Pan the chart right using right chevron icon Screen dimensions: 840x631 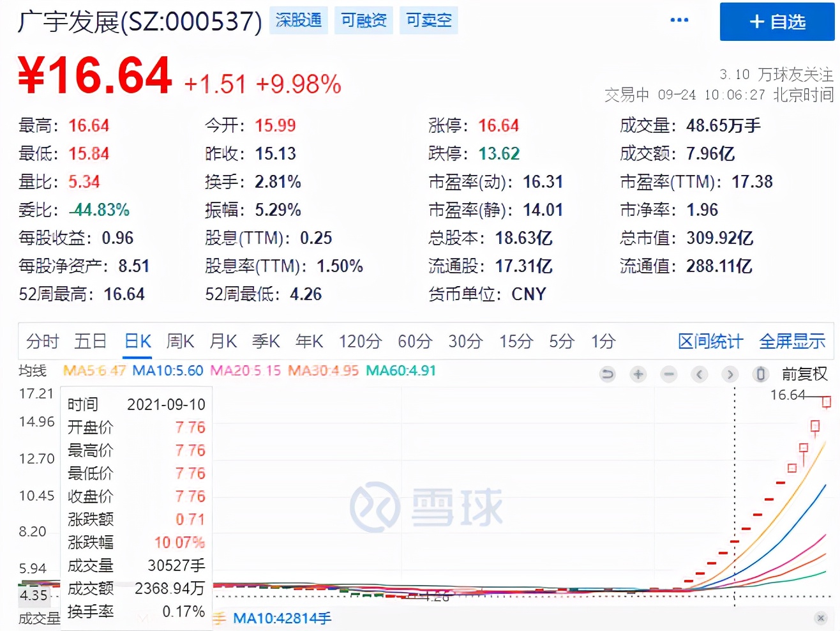pos(730,375)
